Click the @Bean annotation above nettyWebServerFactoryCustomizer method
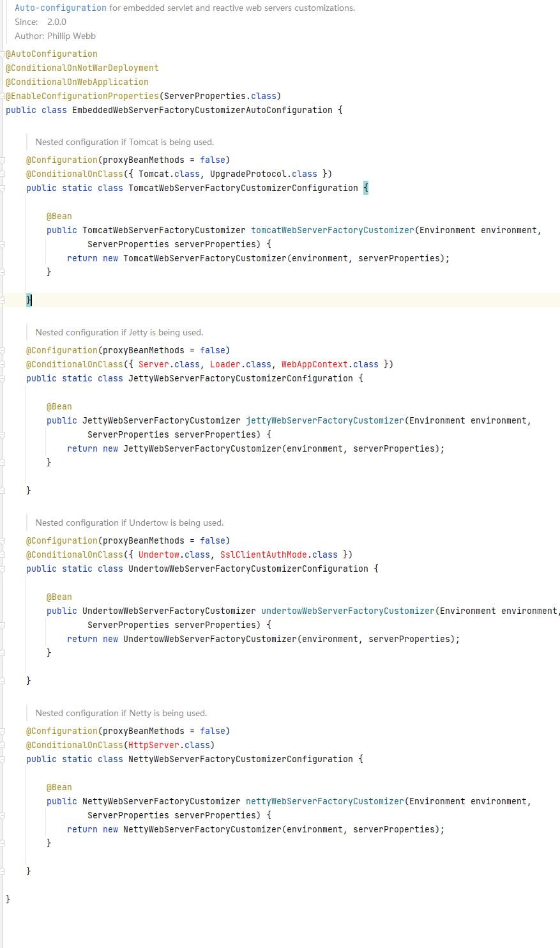560x948 pixels. tap(59, 788)
